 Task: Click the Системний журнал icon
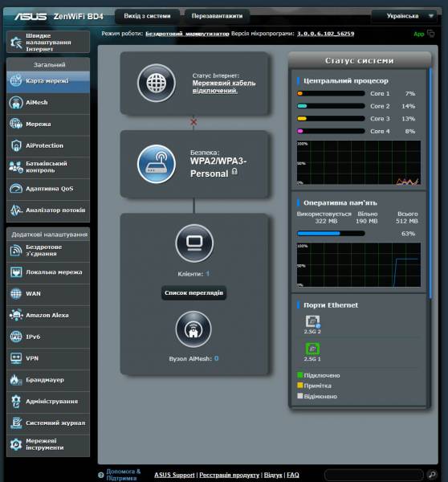click(16, 423)
